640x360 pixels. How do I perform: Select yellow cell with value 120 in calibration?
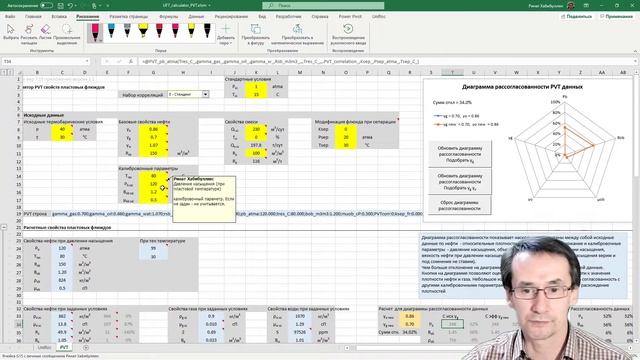pyautogui.click(x=153, y=184)
